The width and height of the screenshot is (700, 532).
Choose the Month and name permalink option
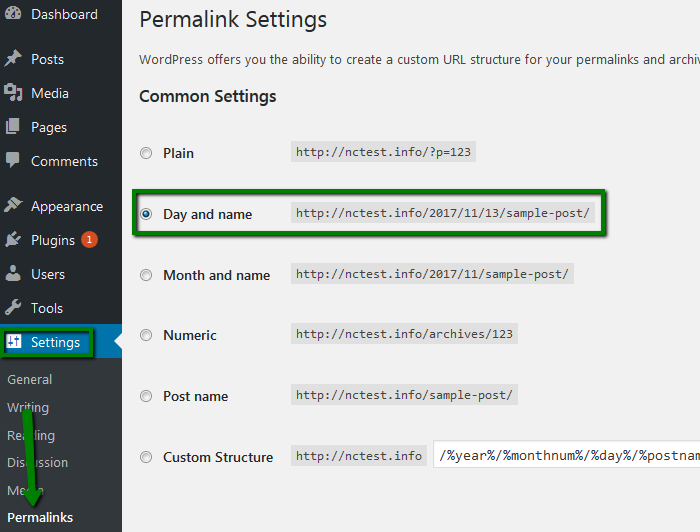coord(146,275)
